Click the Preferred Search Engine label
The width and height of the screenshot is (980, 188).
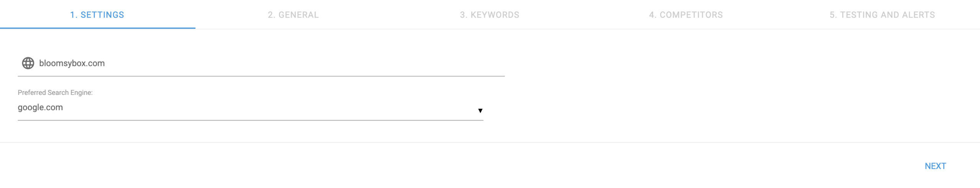point(55,93)
